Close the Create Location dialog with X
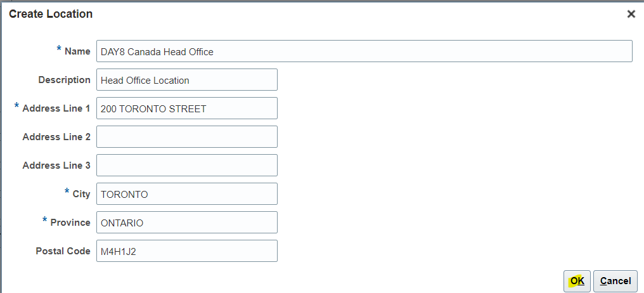This screenshot has height=293, width=644. (631, 14)
